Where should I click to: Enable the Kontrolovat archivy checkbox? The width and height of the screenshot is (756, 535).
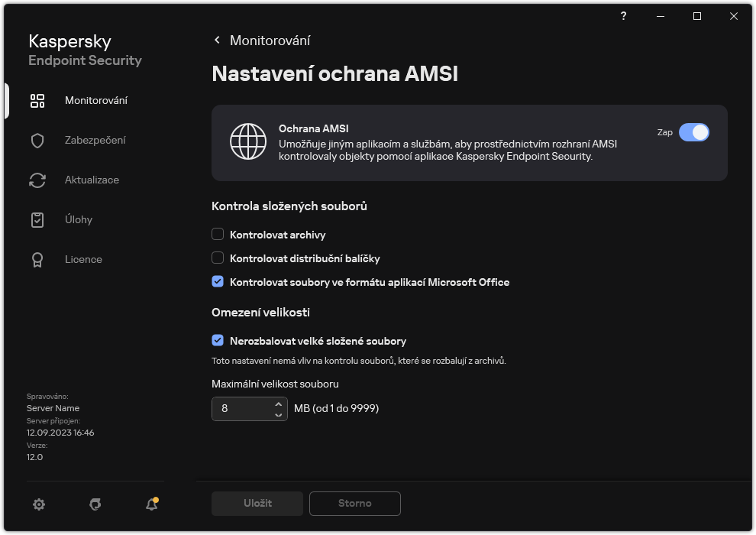pos(218,235)
